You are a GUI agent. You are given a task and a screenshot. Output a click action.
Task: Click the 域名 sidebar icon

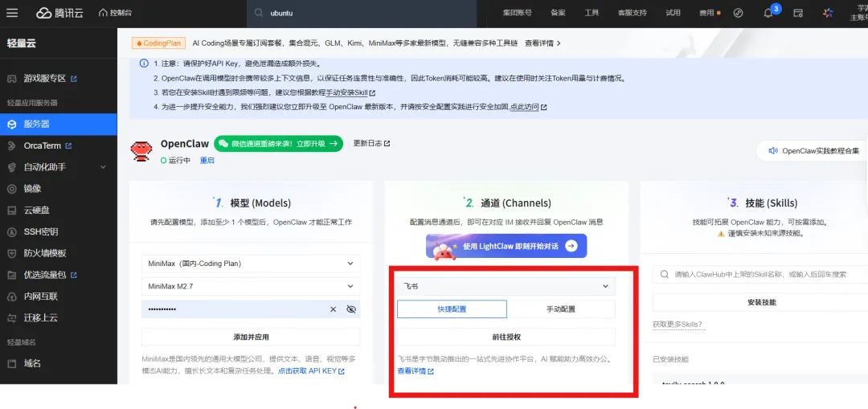point(11,364)
